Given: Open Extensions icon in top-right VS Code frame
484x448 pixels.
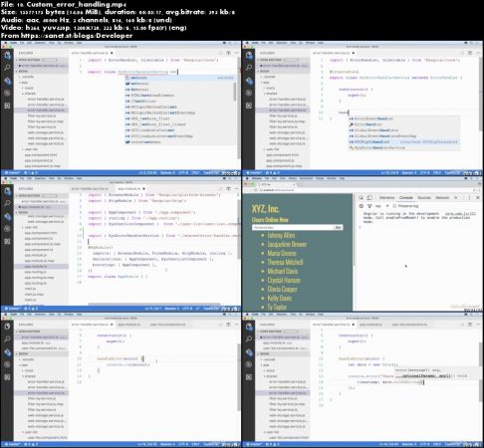Looking at the screenshot, I should pos(249,106).
